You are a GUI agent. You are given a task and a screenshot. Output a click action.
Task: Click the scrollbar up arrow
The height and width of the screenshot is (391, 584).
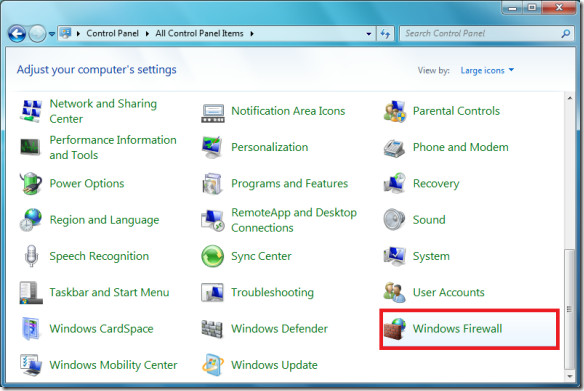click(x=570, y=98)
